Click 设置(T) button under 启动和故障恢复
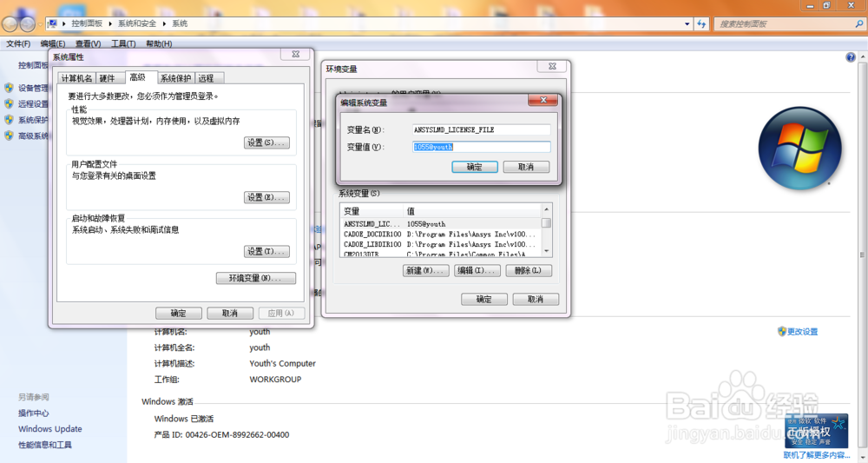The width and height of the screenshot is (868, 463). (x=266, y=251)
